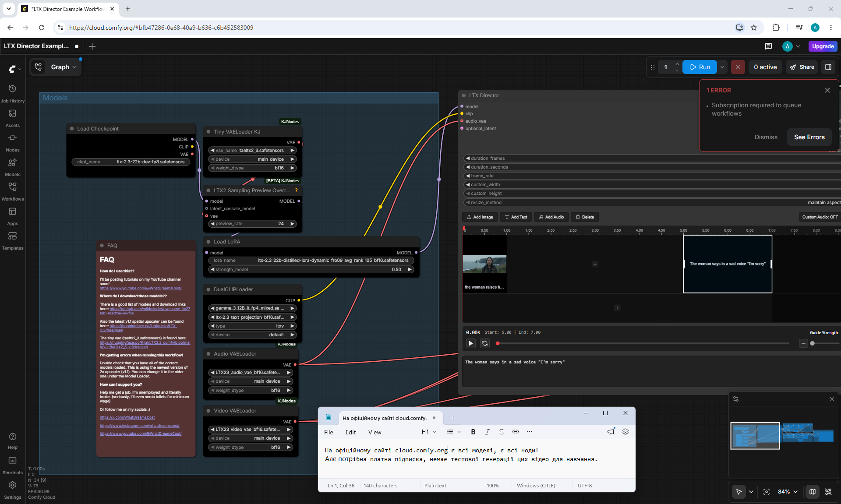Click See Errors in error popup
The image size is (841, 504).
tap(809, 137)
